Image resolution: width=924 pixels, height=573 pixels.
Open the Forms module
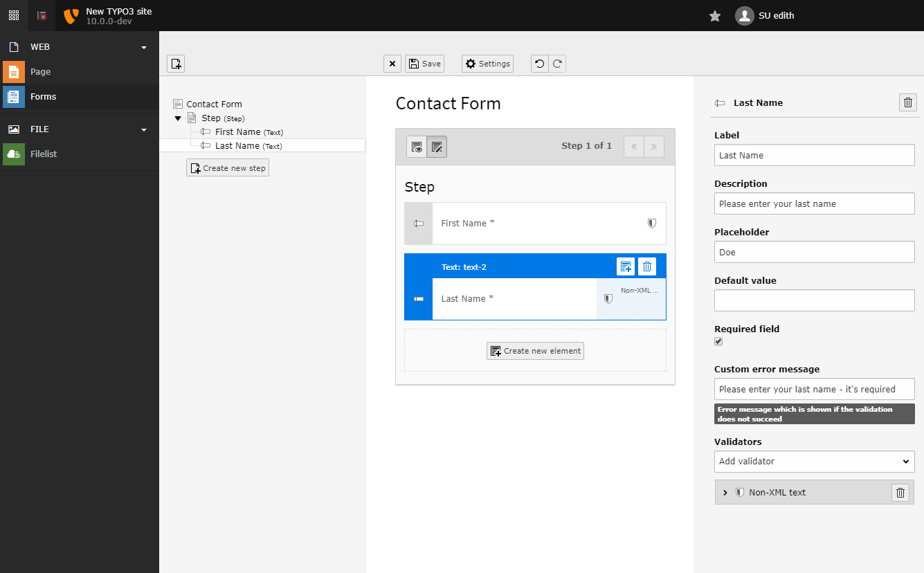44,96
